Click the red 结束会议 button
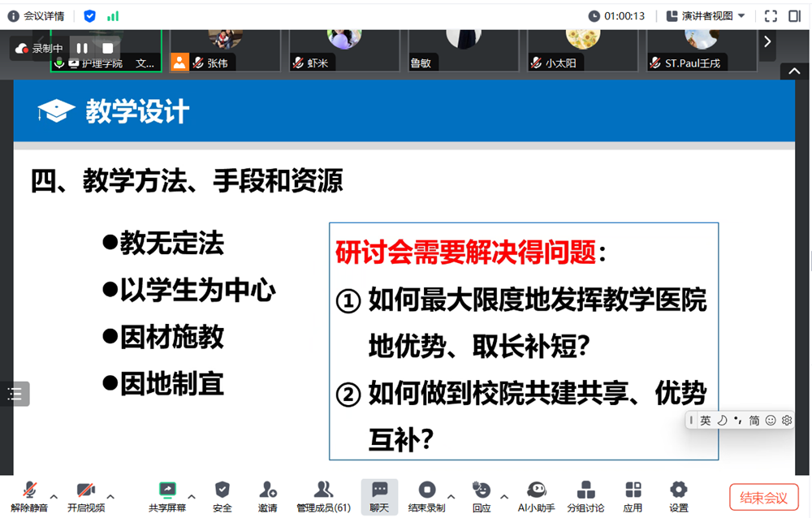This screenshot has width=812, height=518. (x=763, y=497)
